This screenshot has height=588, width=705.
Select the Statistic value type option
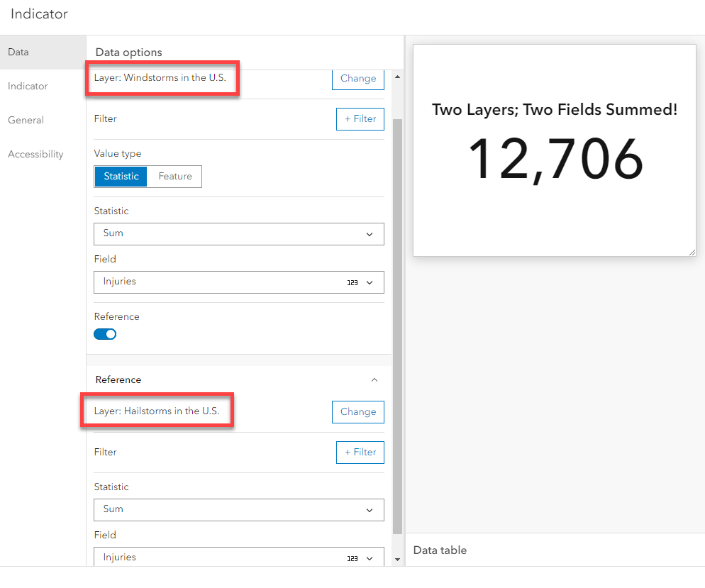[x=121, y=176]
